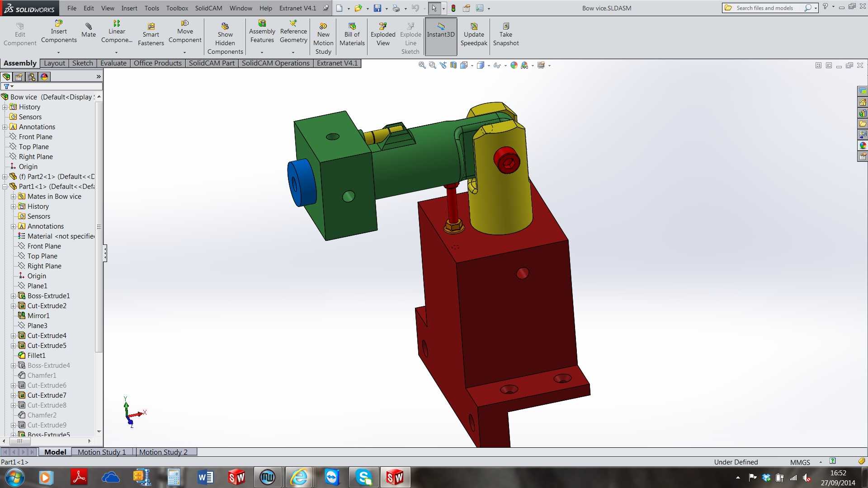Open the Linear Component Pattern dropdown arrow
This screenshot has width=868, height=488.
coord(117,52)
